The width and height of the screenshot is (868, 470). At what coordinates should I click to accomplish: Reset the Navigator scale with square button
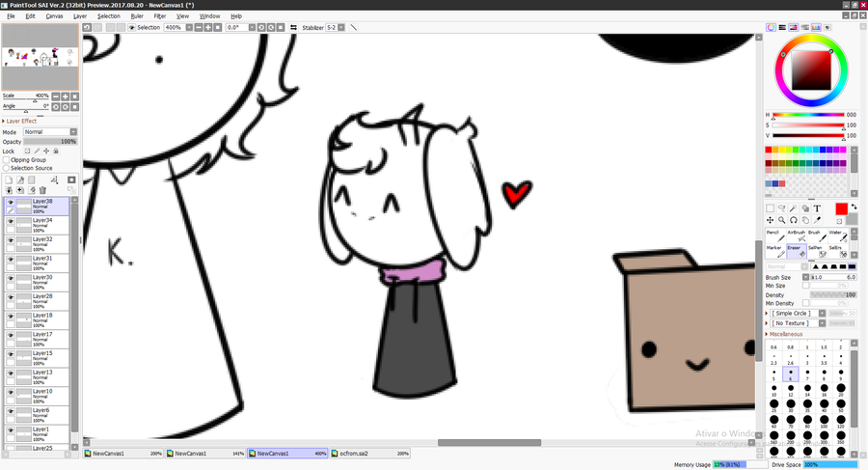74,97
